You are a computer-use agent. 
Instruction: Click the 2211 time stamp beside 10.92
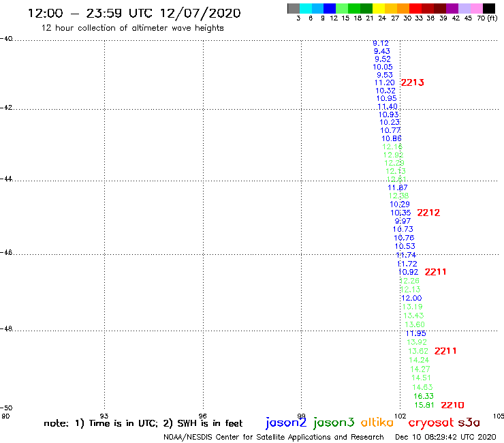point(435,272)
